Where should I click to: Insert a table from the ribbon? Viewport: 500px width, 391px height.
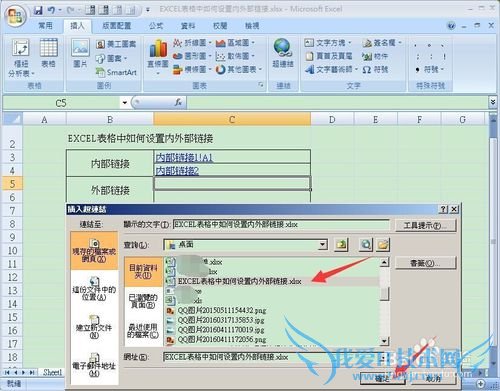point(49,53)
